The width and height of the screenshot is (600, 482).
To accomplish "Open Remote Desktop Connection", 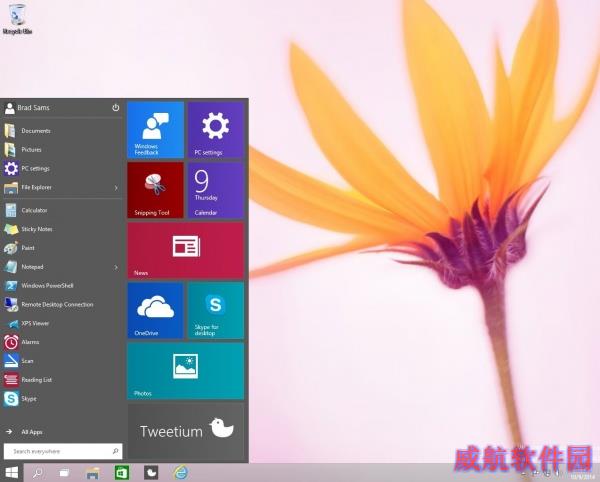I will tap(61, 305).
